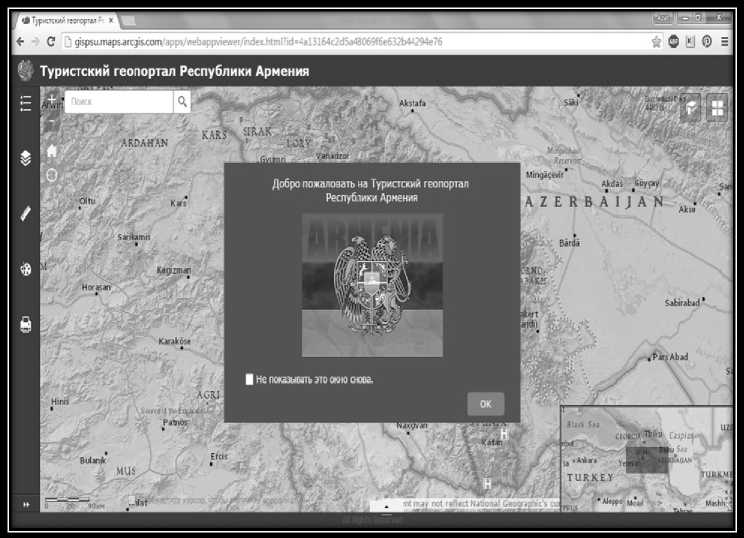Click the Mingaçevir label on map

[545, 175]
